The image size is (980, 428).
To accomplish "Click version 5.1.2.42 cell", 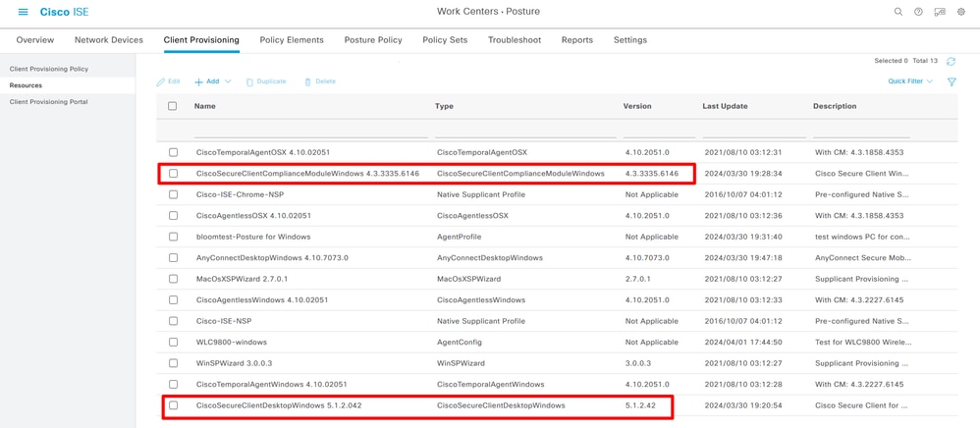I will (x=638, y=405).
